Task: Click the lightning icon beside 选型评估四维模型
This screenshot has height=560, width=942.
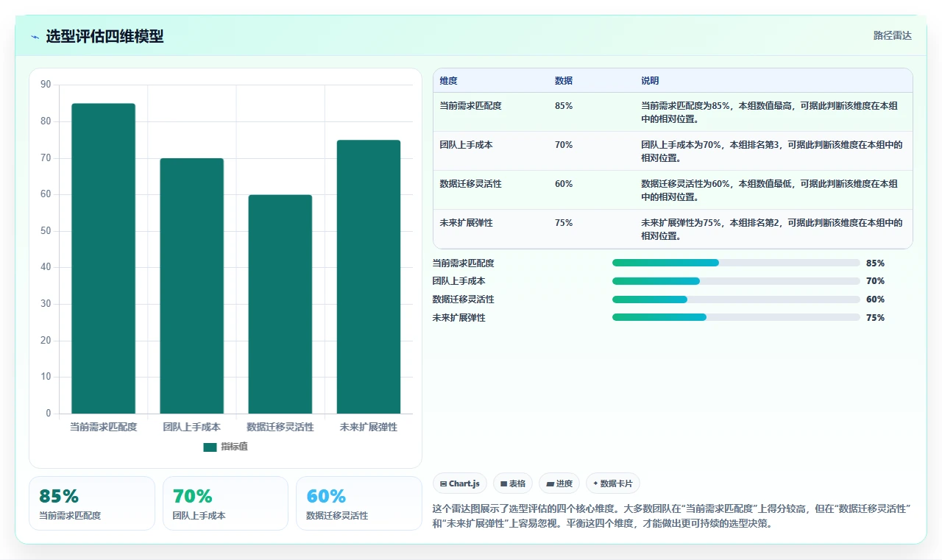Action: 35,37
